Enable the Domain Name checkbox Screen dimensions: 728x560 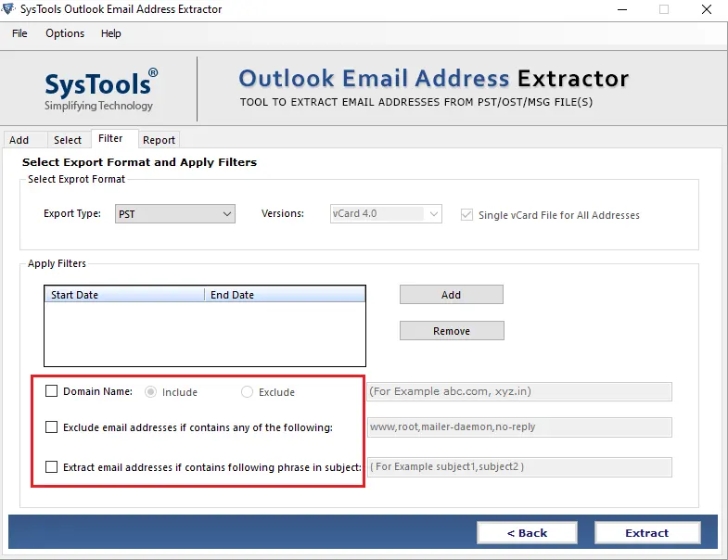pos(52,391)
